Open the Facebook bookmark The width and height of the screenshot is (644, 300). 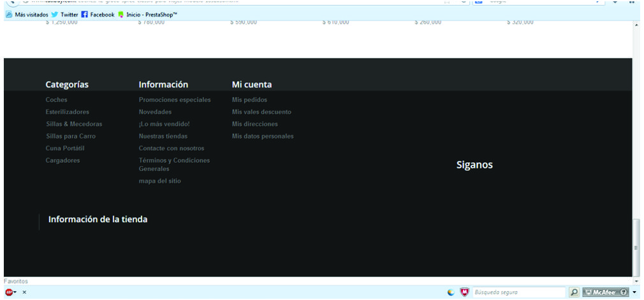coord(98,15)
